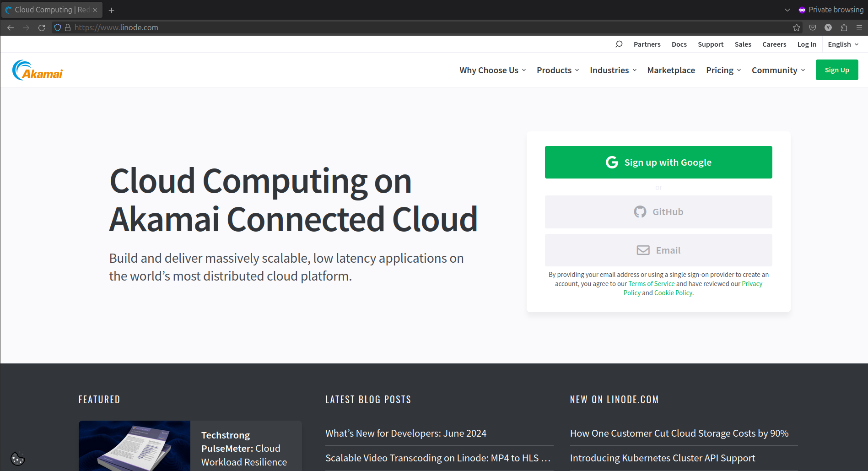
Task: Click the URL address bar
Action: tap(412, 27)
